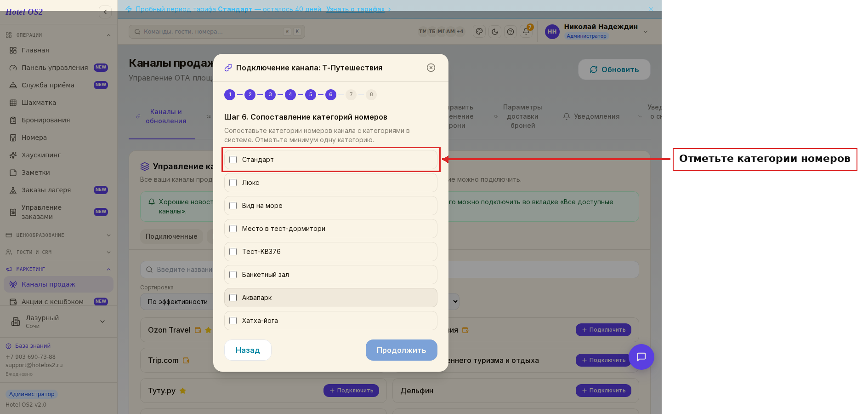This screenshot has width=868, height=414.
Task: Open the color theme palette icon
Action: 479,32
